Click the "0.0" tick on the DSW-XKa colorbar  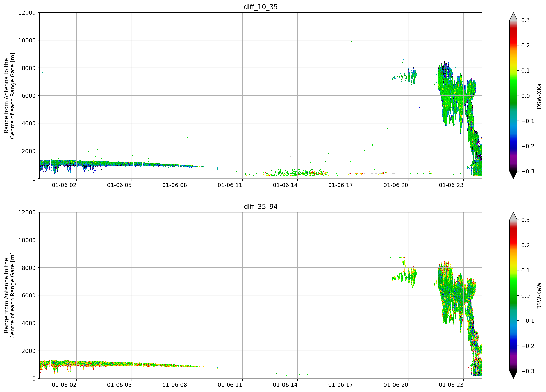pyautogui.click(x=526, y=96)
